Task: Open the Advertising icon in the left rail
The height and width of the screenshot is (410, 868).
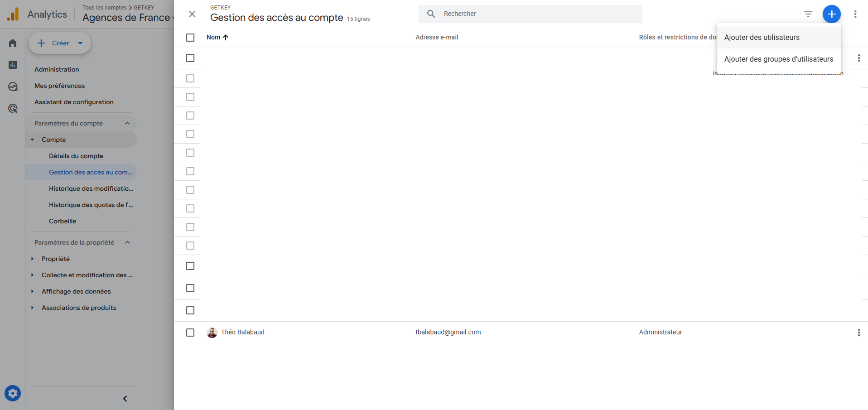Action: pos(12,108)
